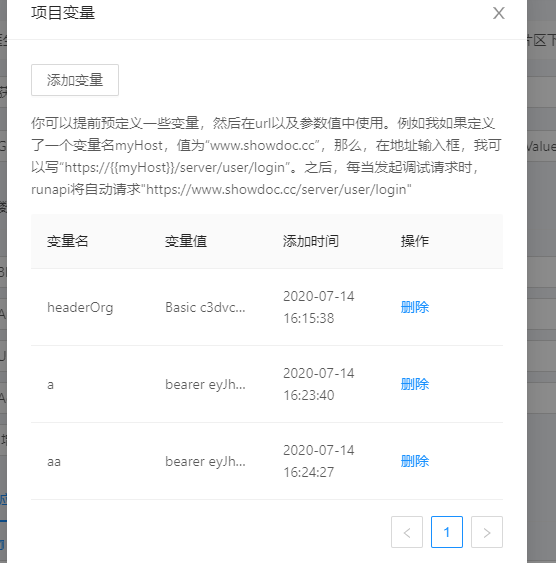
Task: Go to next page of variables
Action: [x=487, y=532]
